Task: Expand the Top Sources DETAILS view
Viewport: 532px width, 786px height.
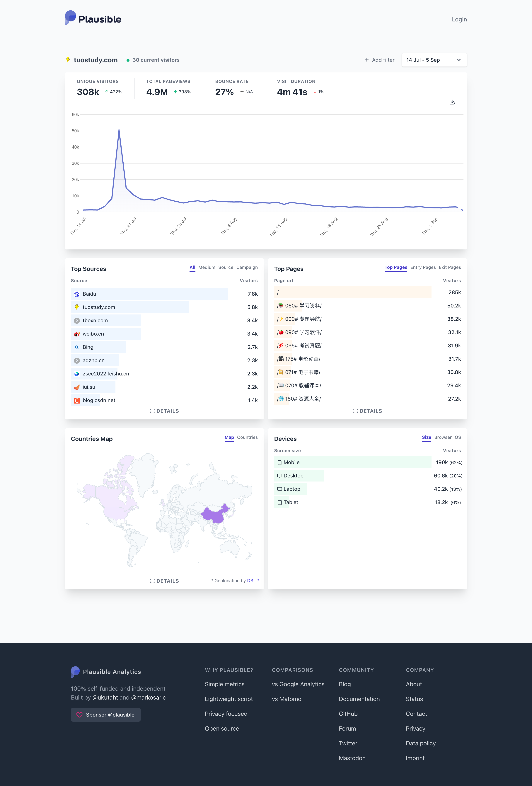Action: 164,411
